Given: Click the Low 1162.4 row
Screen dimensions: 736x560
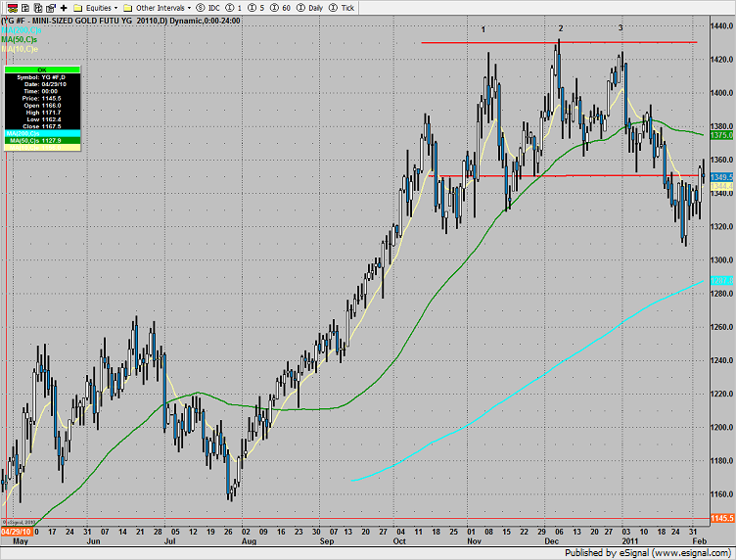Looking at the screenshot, I should 42,119.
